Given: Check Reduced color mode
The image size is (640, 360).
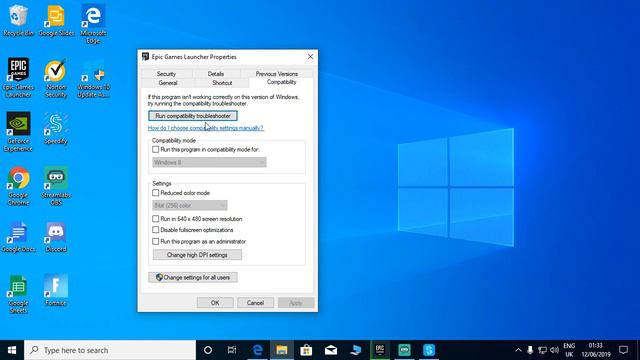Looking at the screenshot, I should [156, 193].
